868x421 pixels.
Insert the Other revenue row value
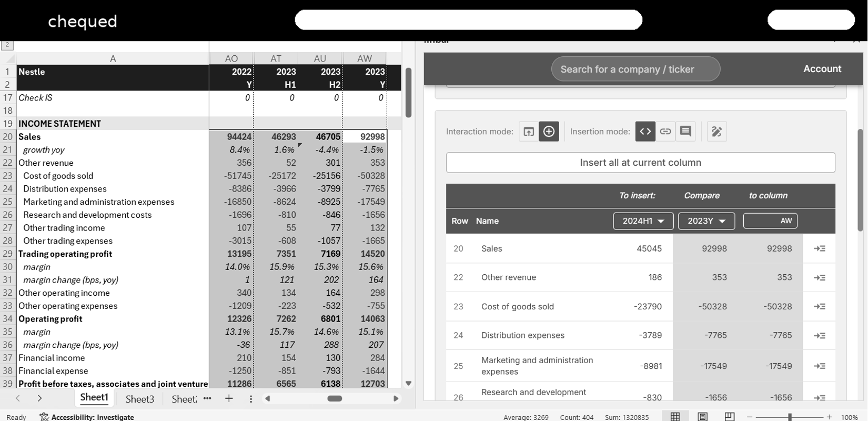[820, 277]
